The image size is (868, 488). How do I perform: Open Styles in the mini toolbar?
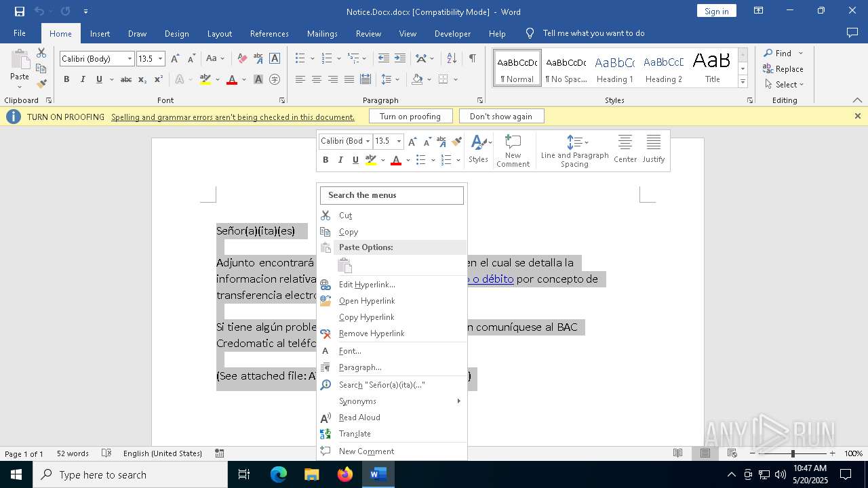point(479,149)
